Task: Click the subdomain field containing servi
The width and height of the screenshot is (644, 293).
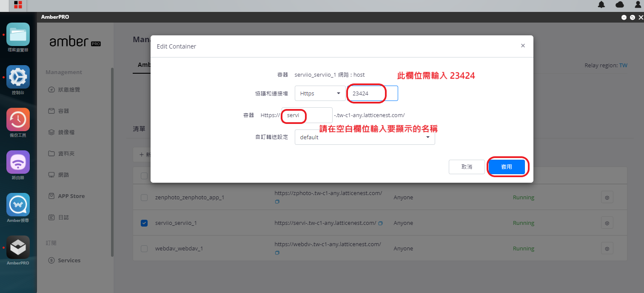Action: pyautogui.click(x=307, y=115)
